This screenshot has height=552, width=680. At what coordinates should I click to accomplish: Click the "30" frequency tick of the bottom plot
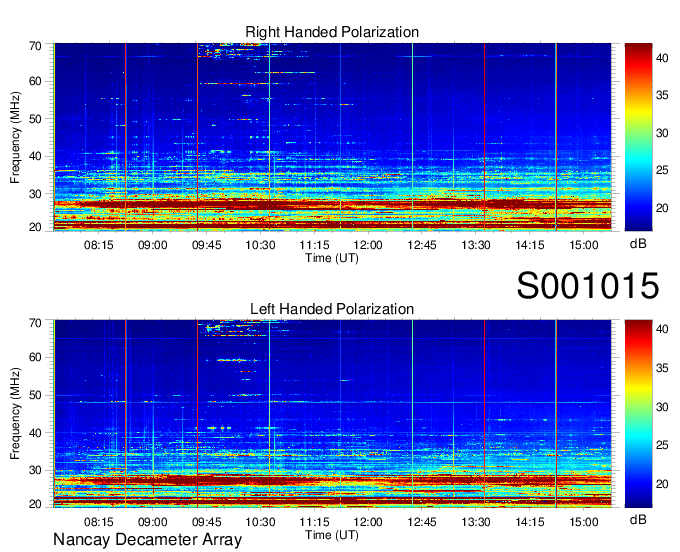click(35, 470)
